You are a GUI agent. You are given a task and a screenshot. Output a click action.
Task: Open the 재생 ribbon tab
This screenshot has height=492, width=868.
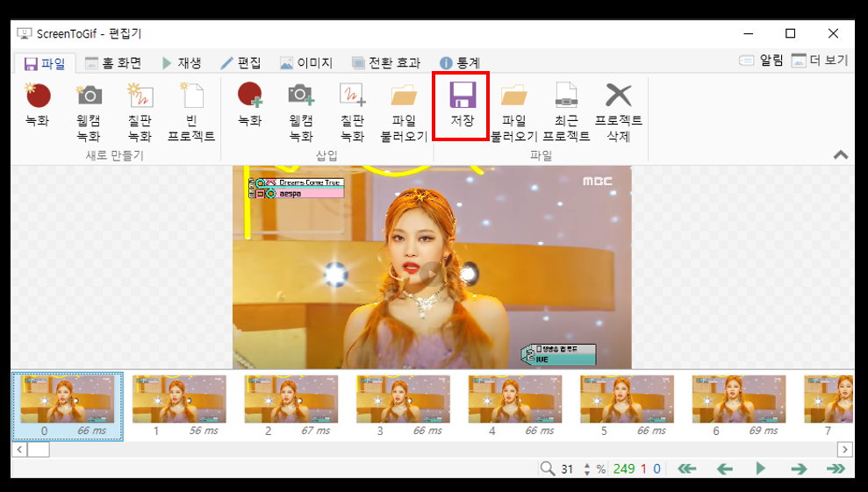pos(183,63)
